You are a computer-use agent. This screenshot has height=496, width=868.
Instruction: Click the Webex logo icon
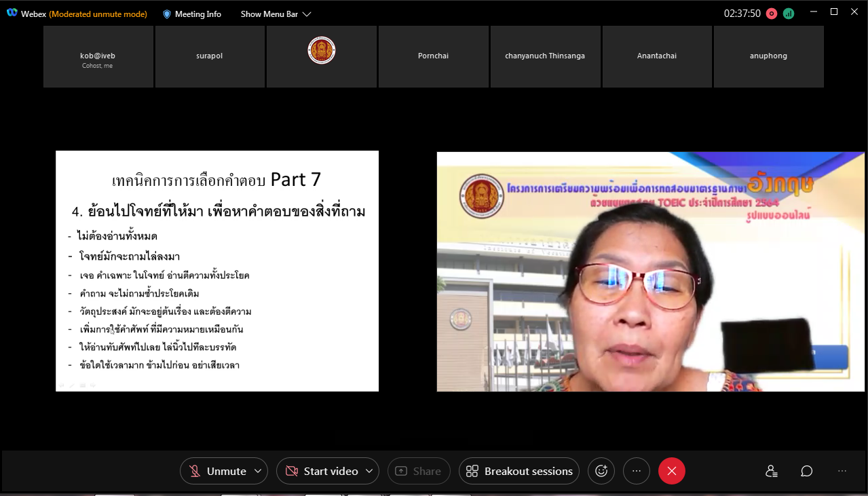point(12,14)
